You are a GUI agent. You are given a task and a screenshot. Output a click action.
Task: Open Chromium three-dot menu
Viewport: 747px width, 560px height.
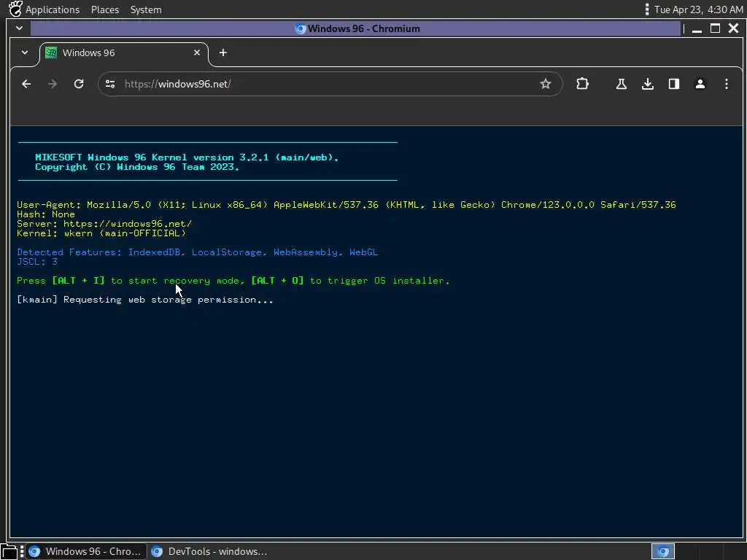pos(726,84)
